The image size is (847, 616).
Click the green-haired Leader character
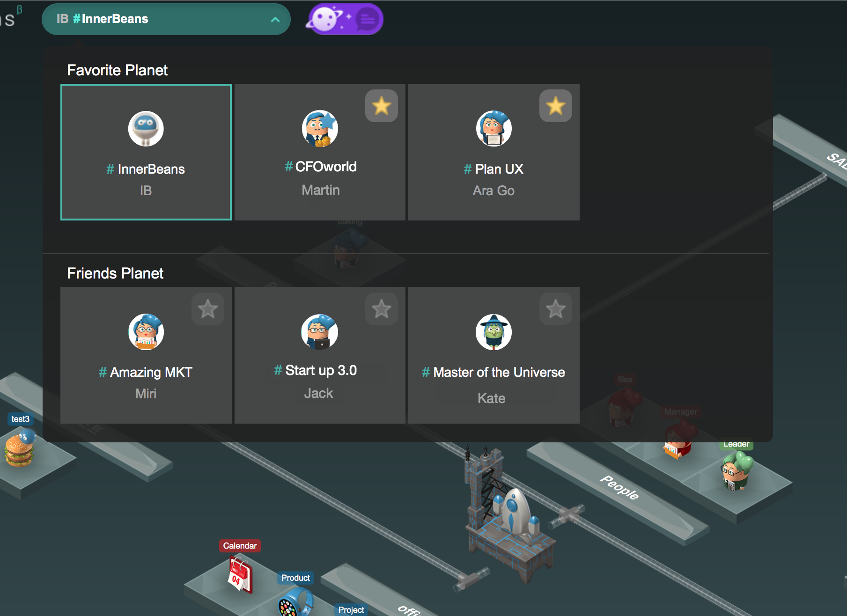point(736,472)
